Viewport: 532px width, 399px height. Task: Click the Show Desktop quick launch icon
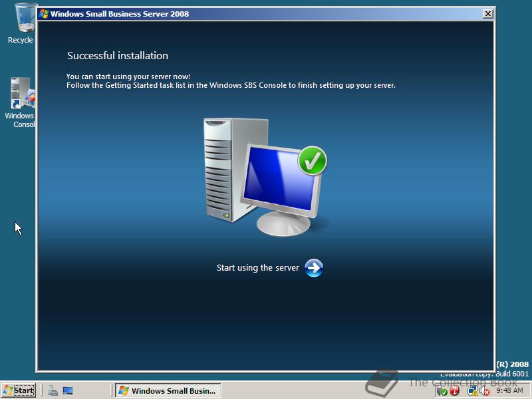click(x=68, y=390)
